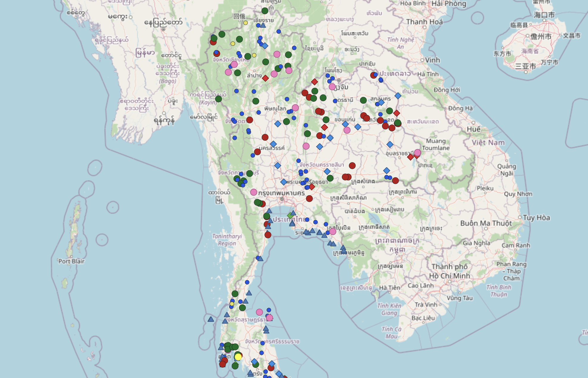The width and height of the screenshot is (588, 378).
Task: Select the pink circle west of Bangkok label
Action: [254, 192]
